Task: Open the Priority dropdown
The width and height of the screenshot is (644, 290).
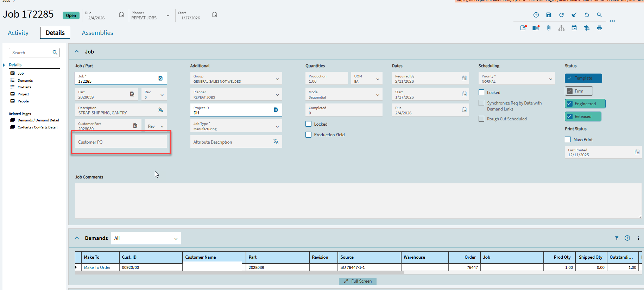Action: (x=550, y=79)
